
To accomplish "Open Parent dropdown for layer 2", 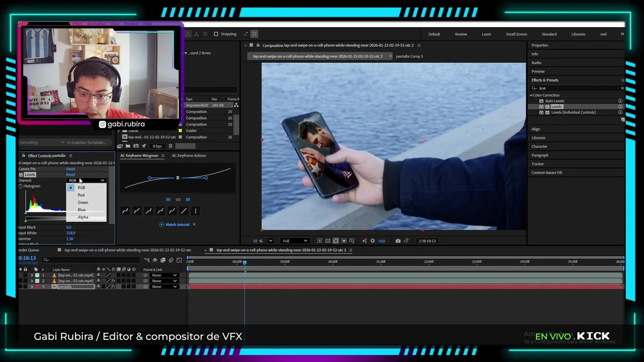I will tap(165, 281).
